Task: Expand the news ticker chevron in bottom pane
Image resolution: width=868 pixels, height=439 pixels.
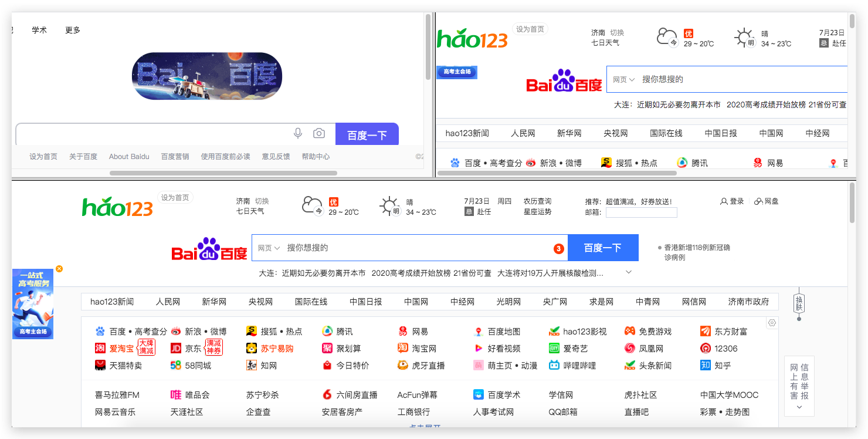Action: tap(629, 272)
